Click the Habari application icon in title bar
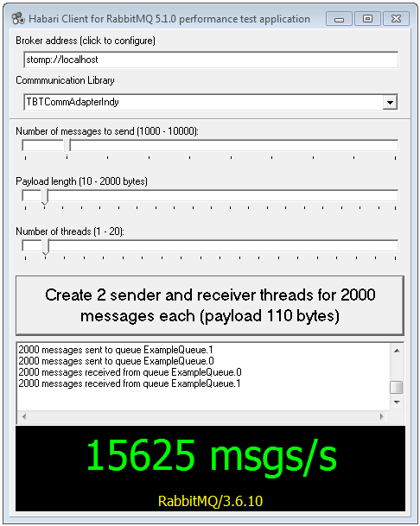This screenshot has height=526, width=420. [18, 19]
